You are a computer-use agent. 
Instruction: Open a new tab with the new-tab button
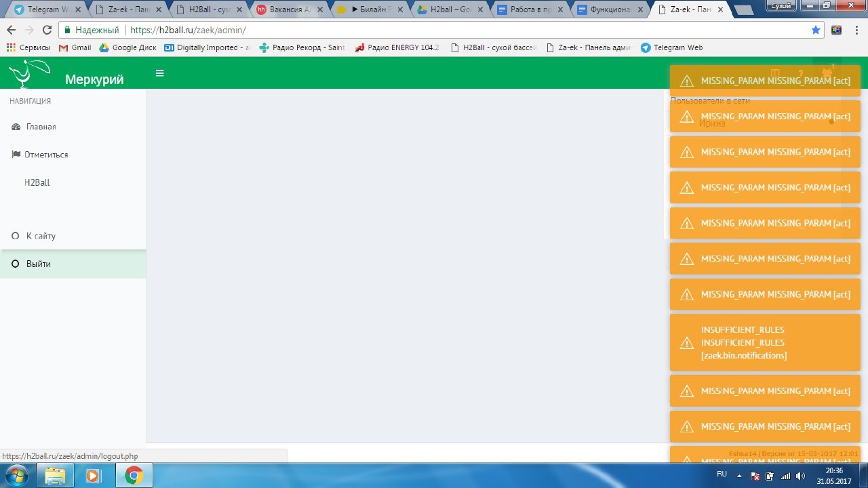743,10
